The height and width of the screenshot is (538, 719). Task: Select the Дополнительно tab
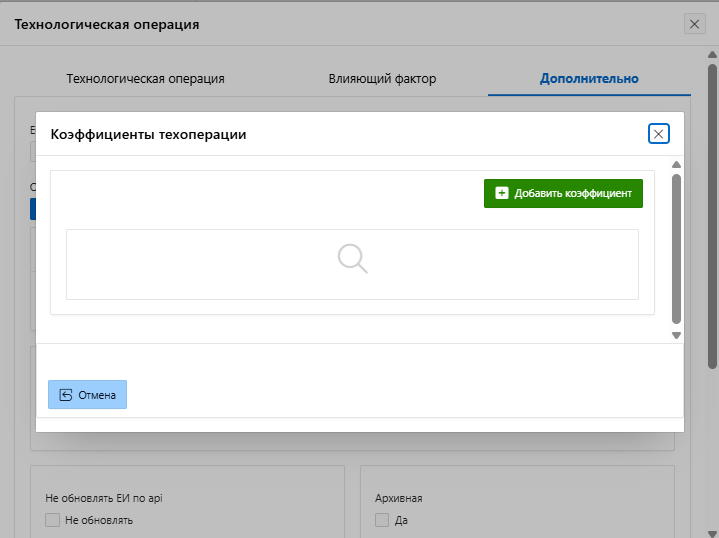(x=589, y=78)
